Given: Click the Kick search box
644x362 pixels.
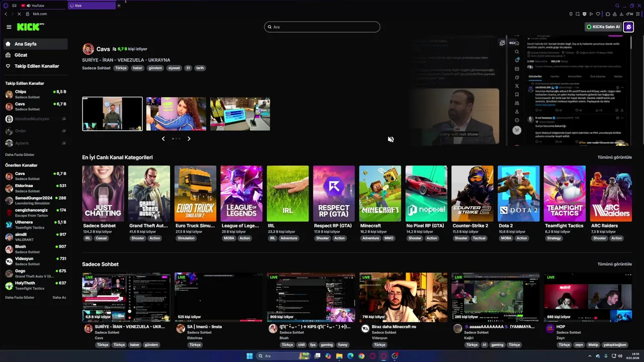Looking at the screenshot, I should [x=322, y=27].
